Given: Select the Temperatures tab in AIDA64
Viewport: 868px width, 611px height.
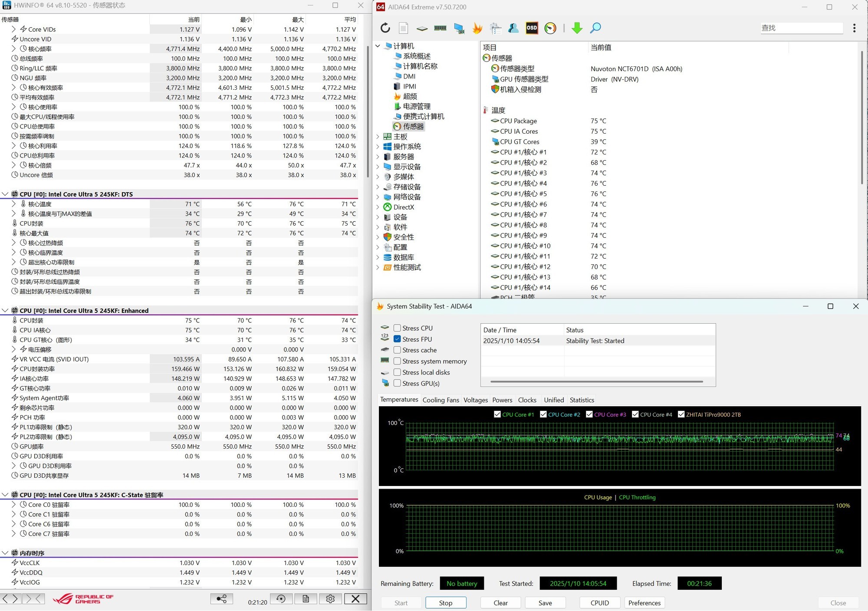Looking at the screenshot, I should coord(399,399).
